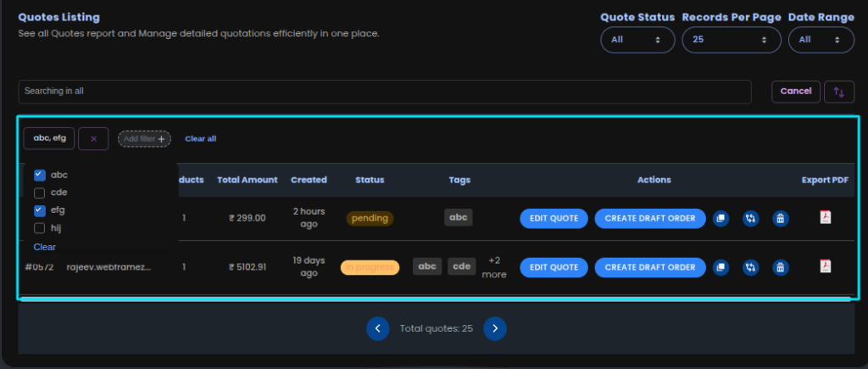Delete quote #0572 with trash icon
This screenshot has width=868, height=369.
(779, 267)
